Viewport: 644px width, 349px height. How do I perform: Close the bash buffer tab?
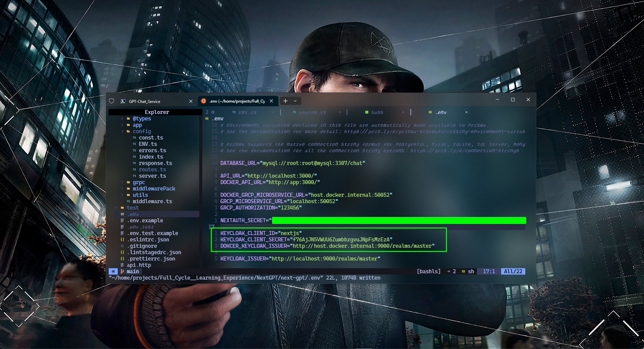coord(403,112)
